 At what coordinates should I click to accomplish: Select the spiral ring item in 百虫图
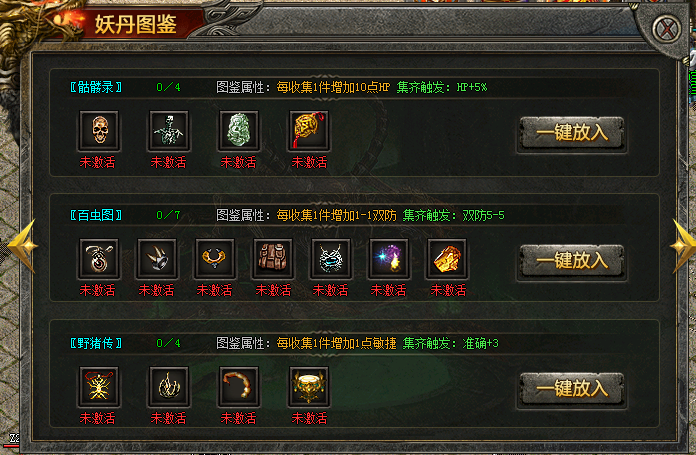(x=99, y=258)
